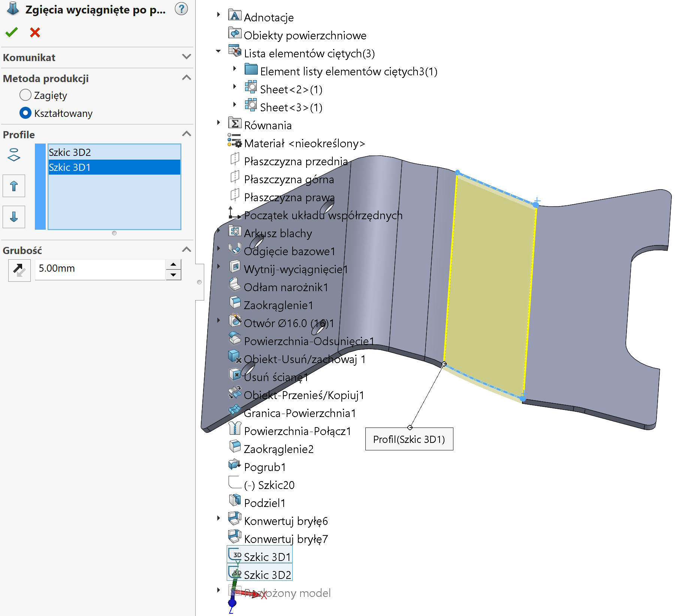
Task: Confirm the feature with green checkmark
Action: pyautogui.click(x=12, y=33)
